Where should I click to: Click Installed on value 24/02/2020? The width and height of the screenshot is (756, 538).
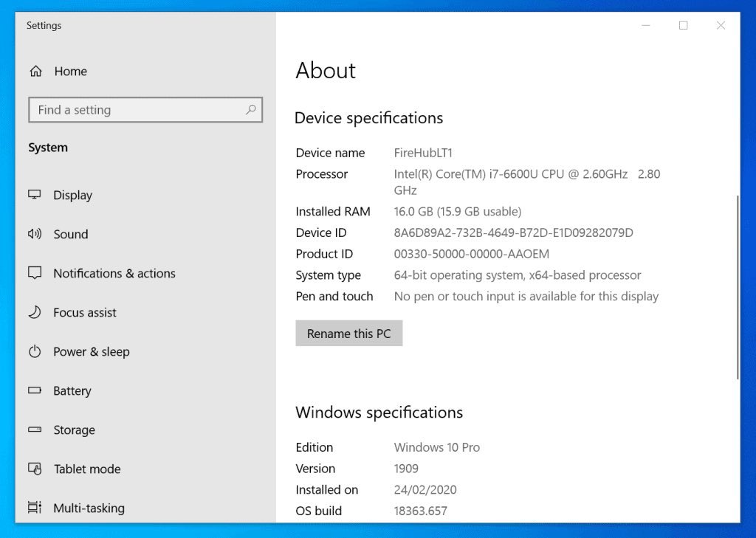tap(425, 490)
